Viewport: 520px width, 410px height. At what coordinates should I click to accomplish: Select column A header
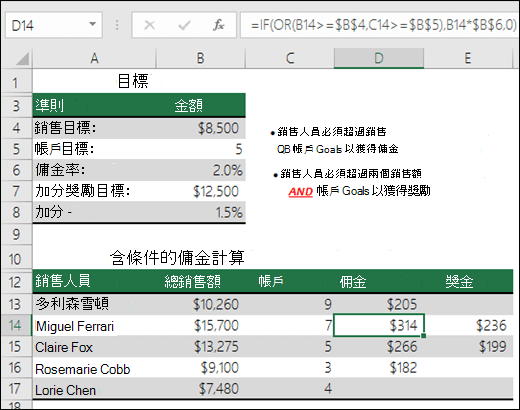pos(94,58)
